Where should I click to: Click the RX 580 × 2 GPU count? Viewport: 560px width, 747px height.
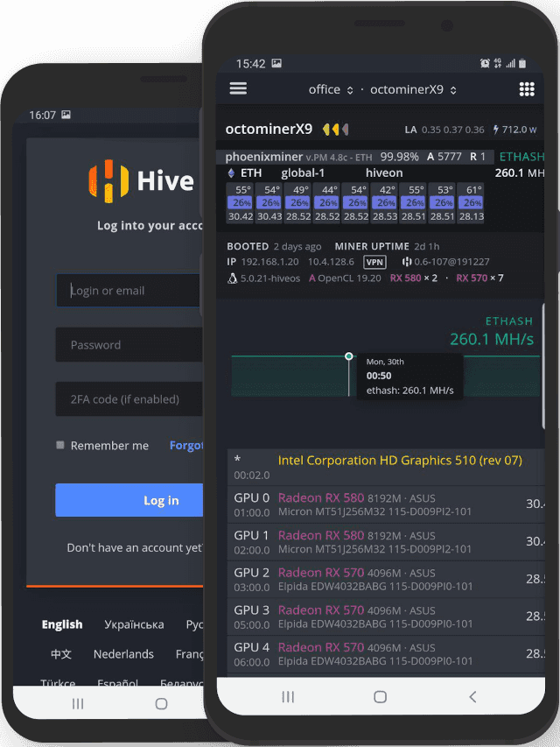414,278
